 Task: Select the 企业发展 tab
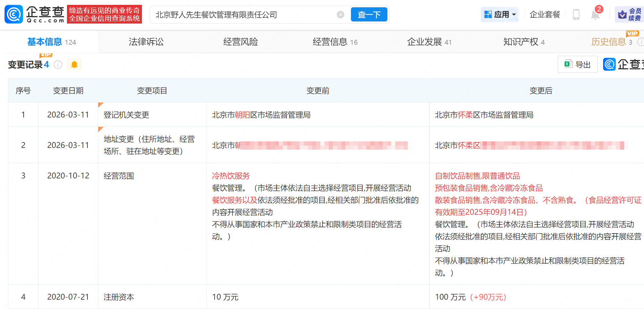tap(429, 42)
